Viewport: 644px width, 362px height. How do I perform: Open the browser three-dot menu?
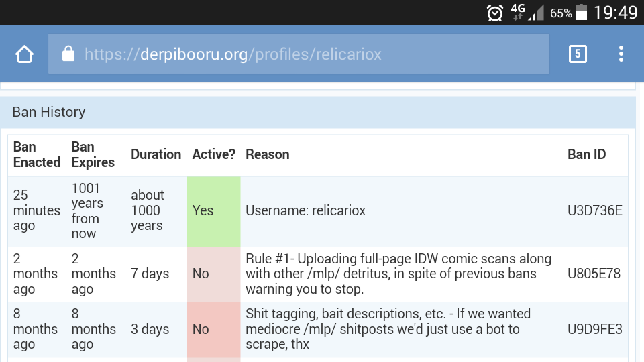[621, 54]
